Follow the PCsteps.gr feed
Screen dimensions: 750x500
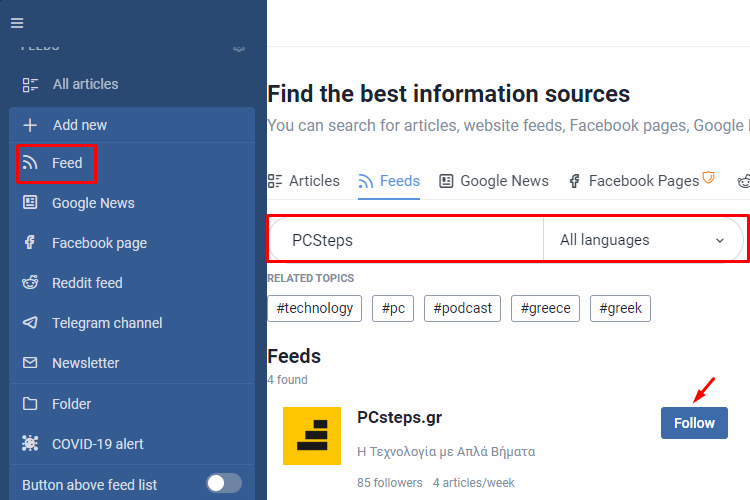694,423
